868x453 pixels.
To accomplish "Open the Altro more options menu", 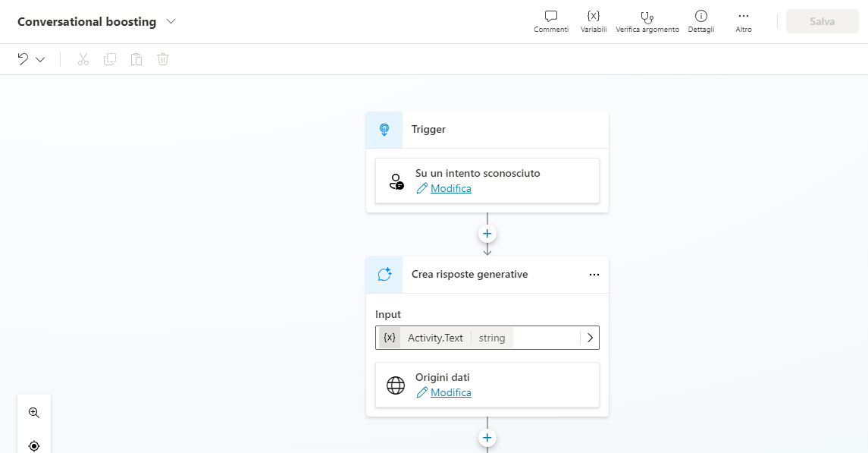I will point(744,21).
